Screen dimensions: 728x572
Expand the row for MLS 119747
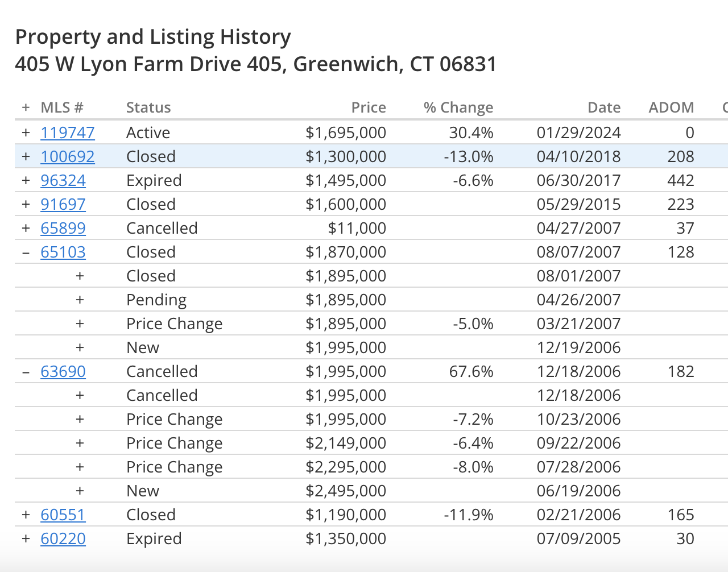click(26, 132)
